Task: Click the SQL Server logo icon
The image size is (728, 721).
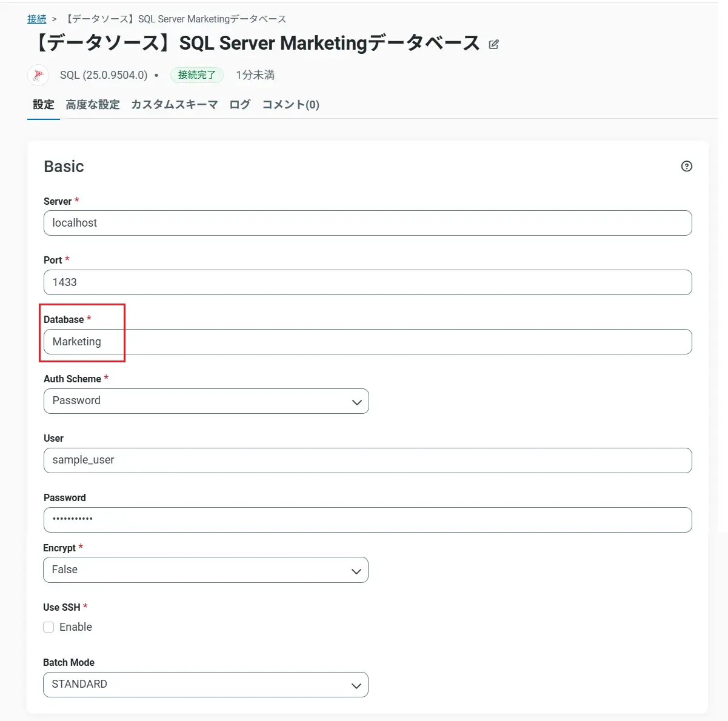Action: tap(38, 75)
